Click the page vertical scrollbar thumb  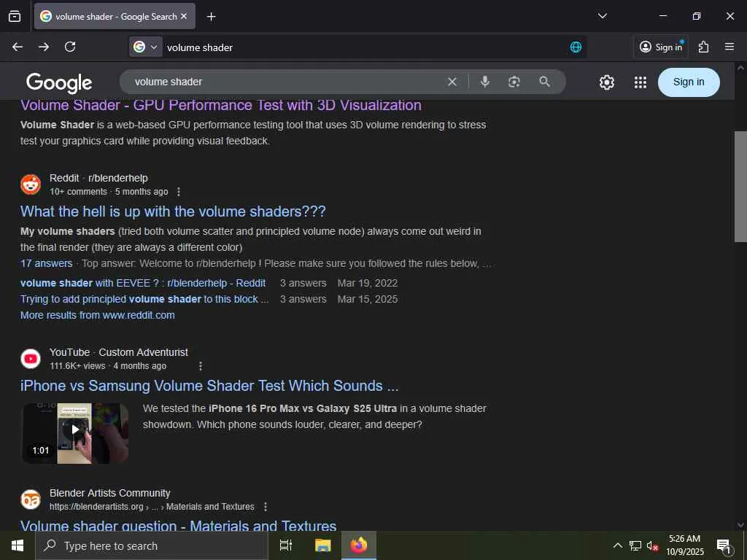pyautogui.click(x=740, y=187)
